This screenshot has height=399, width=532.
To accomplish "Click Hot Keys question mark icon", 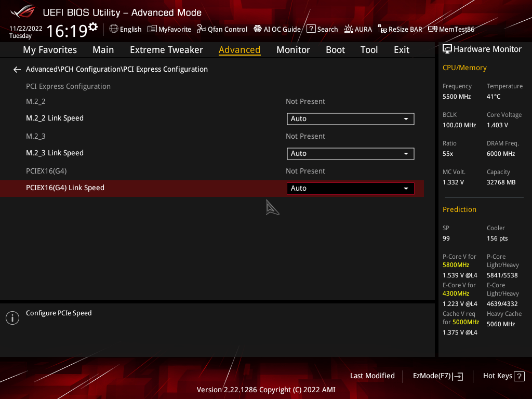I will (x=519, y=376).
